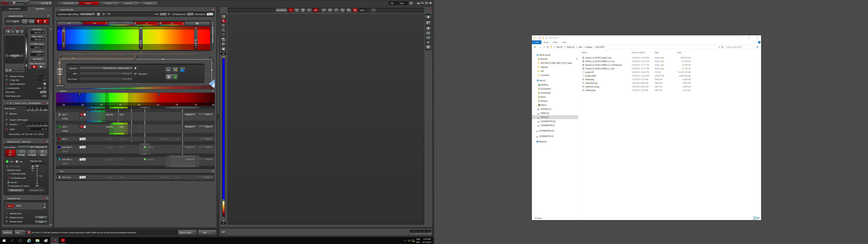Click the Load button in Sequential Scan
The image size is (868, 244).
point(41,217)
